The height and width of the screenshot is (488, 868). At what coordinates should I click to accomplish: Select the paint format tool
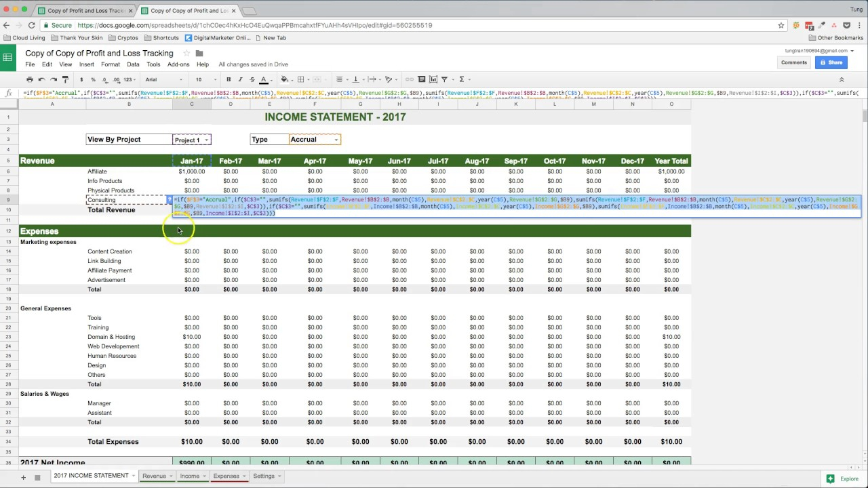(x=65, y=79)
